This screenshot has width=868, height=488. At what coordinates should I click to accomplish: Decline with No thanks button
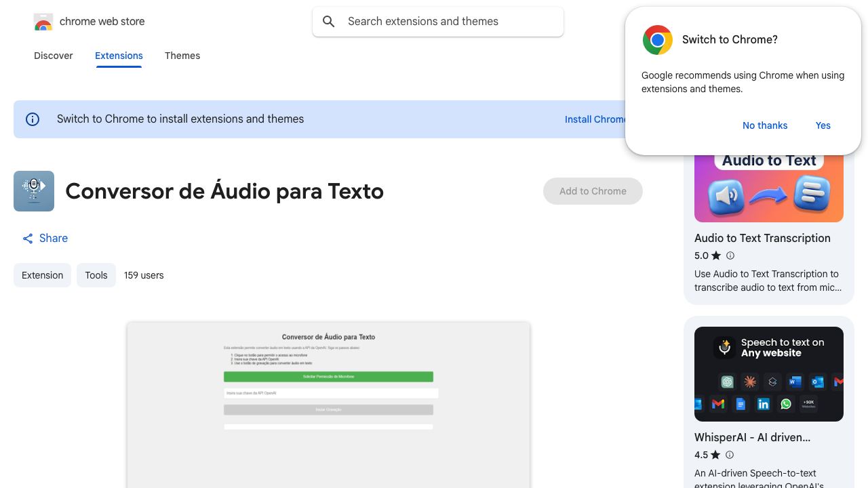[765, 125]
